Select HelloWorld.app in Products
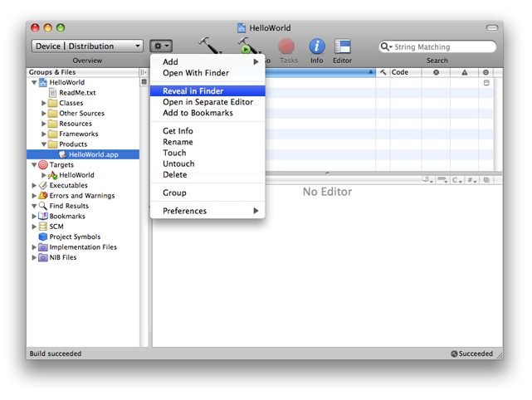The image size is (532, 400). (83, 154)
